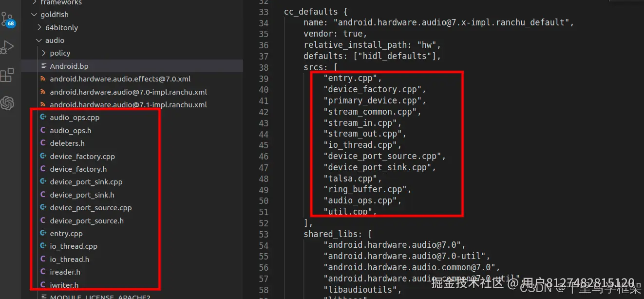Open android.hardware.audio@7.0-impl.ranchu.xml file
Screen dimensions: 644x299
click(x=128, y=92)
